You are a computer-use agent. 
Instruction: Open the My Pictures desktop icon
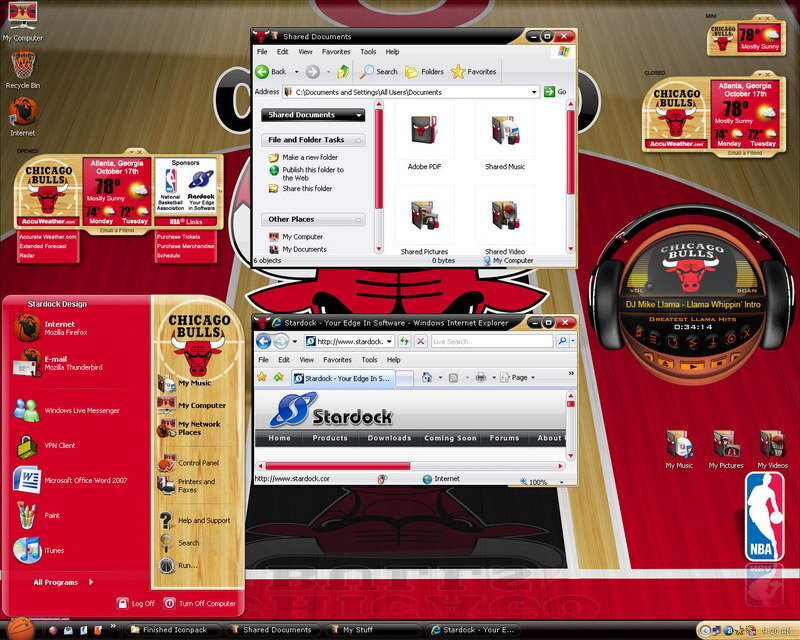pos(726,447)
